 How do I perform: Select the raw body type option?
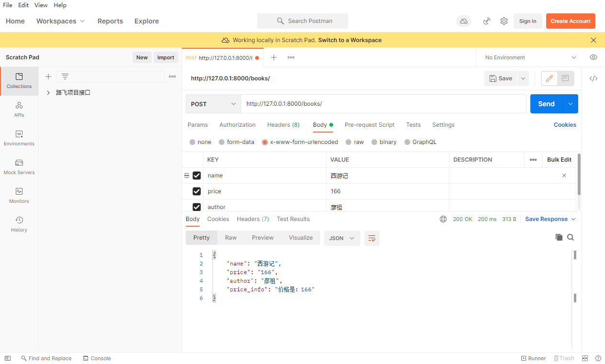pos(355,142)
